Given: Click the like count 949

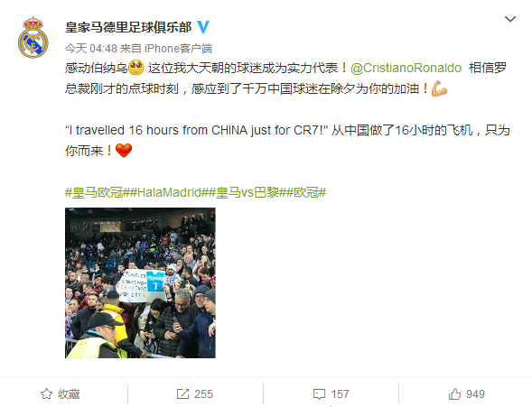Looking at the screenshot, I should 475,394.
